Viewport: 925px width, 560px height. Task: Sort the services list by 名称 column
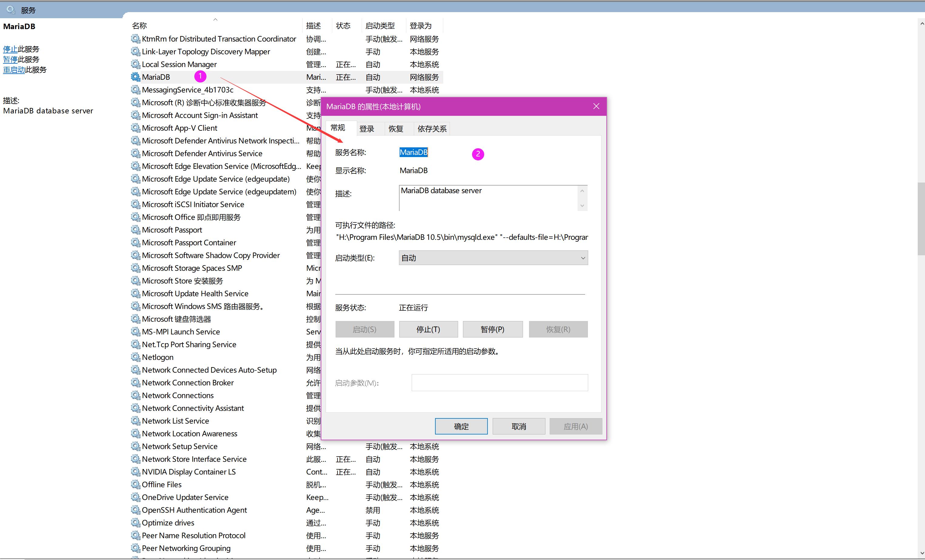215,25
